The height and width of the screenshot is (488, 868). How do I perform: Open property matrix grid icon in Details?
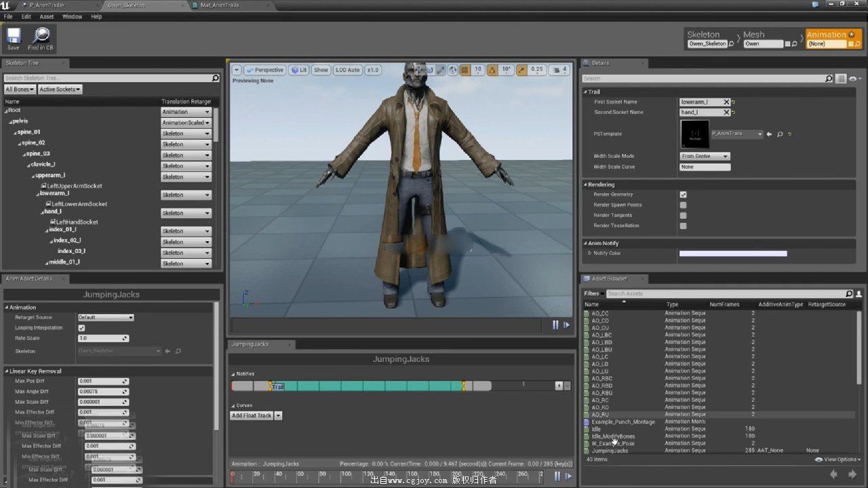[x=841, y=79]
